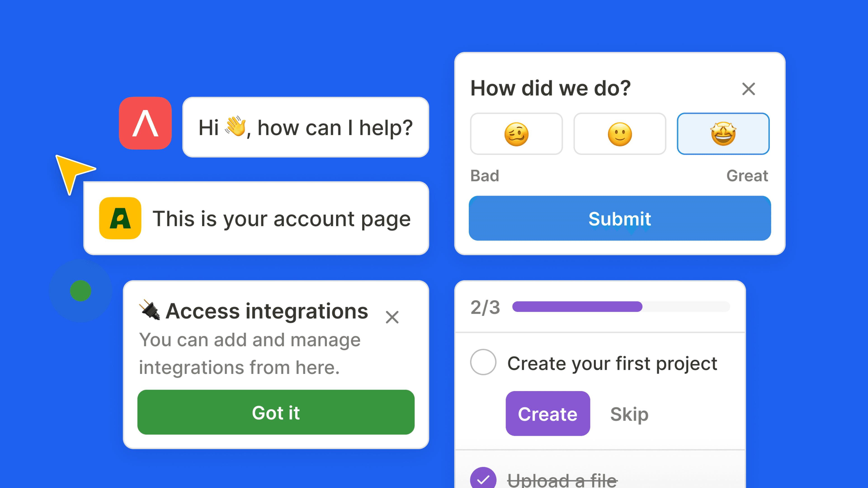The width and height of the screenshot is (868, 488).
Task: Click the 2/3 progress counter
Action: click(485, 307)
